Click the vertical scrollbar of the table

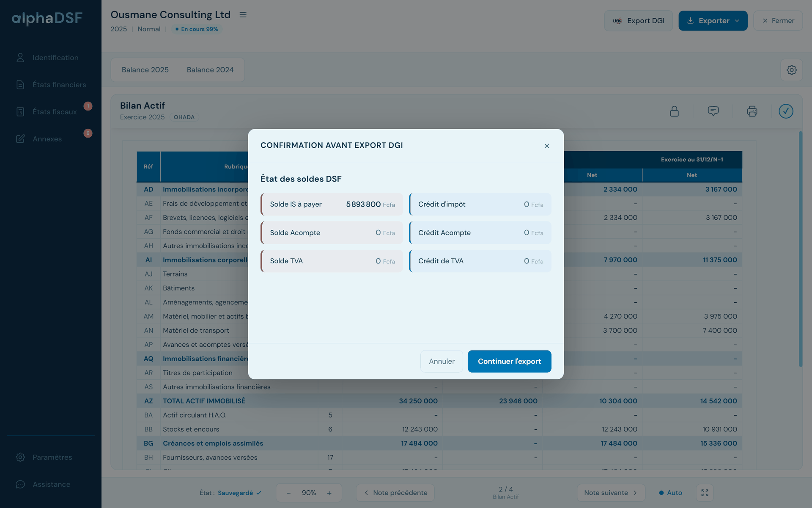coord(800,249)
